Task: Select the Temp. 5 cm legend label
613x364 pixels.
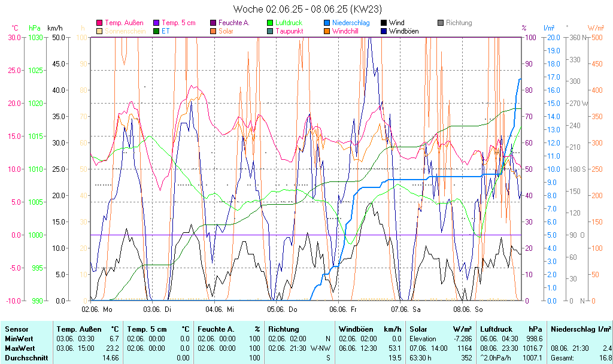Action: click(179, 23)
